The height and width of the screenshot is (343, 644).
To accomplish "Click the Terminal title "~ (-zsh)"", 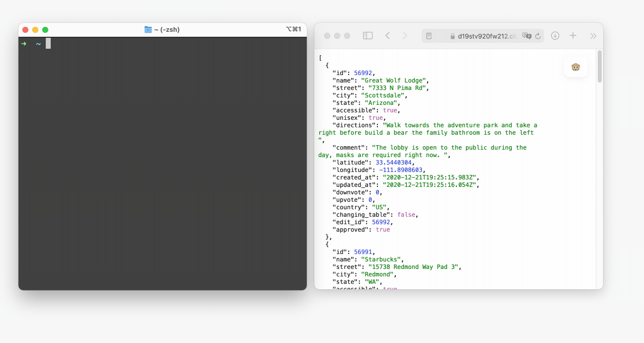I will (167, 30).
